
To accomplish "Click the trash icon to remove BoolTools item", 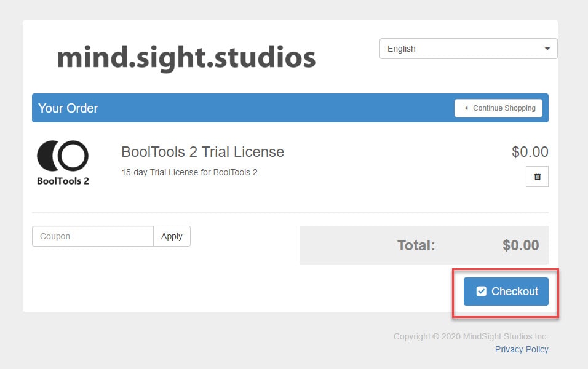I will point(537,177).
